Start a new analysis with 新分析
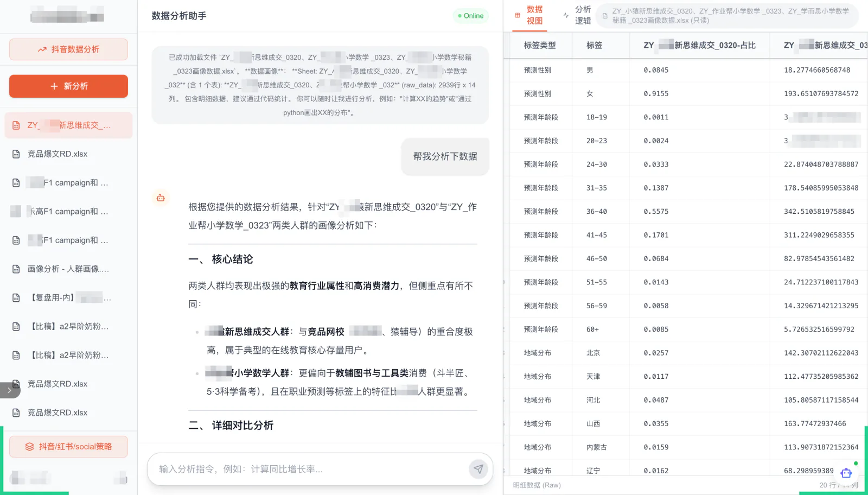Viewport: 868px width, 495px height. coord(68,86)
